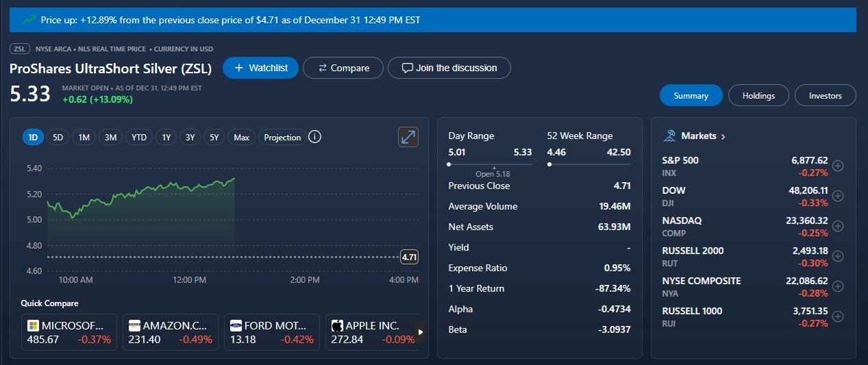The width and height of the screenshot is (868, 365).
Task: Switch chart to 1M range
Action: click(84, 138)
